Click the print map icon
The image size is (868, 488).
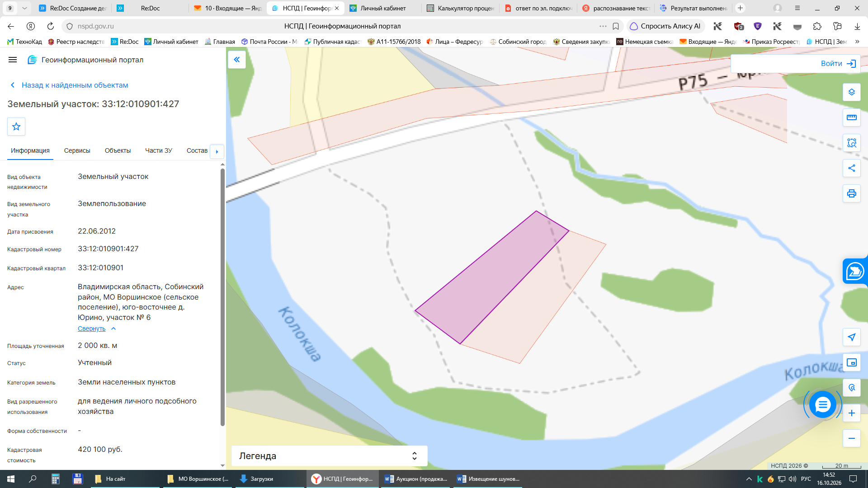pos(852,193)
